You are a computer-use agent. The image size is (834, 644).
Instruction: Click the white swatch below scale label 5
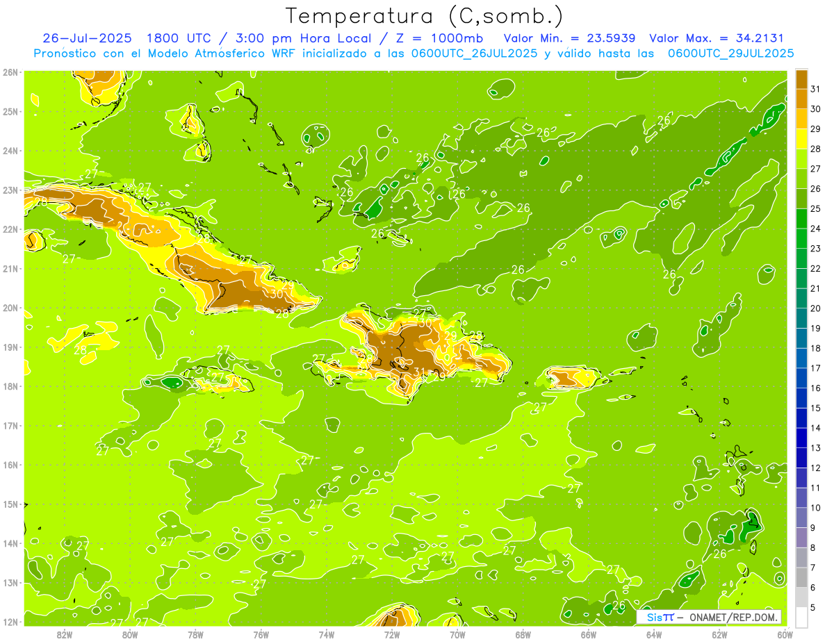(x=801, y=618)
